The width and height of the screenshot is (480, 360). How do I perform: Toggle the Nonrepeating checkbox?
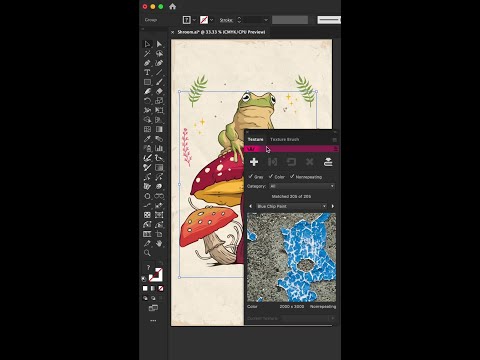coord(292,176)
